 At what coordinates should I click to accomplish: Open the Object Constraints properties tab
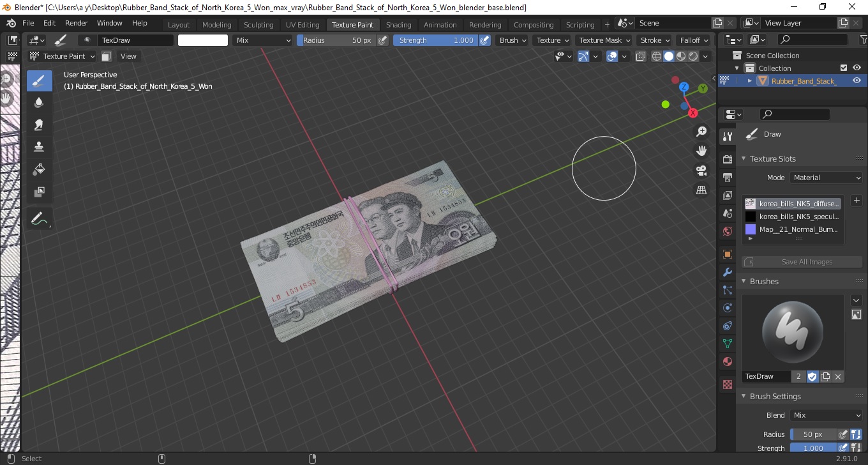point(727,326)
